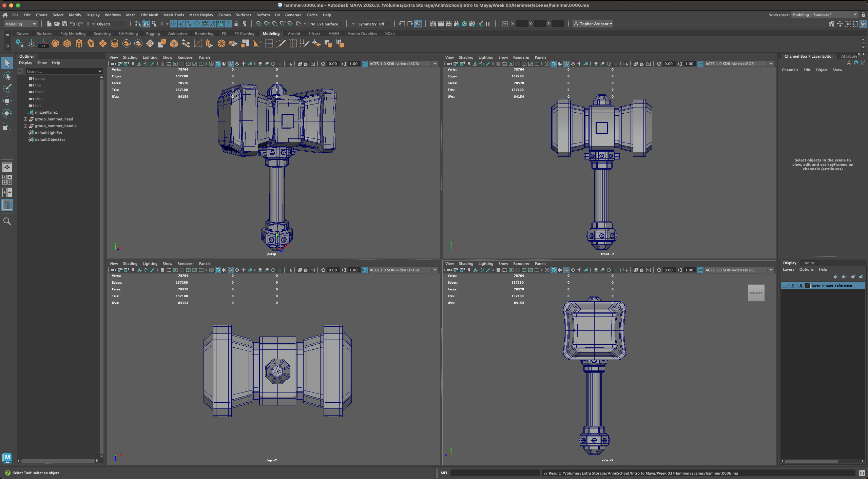Viewport: 868px width, 479px height.
Task: Switch to the Sculpting shelf tab
Action: pos(102,34)
